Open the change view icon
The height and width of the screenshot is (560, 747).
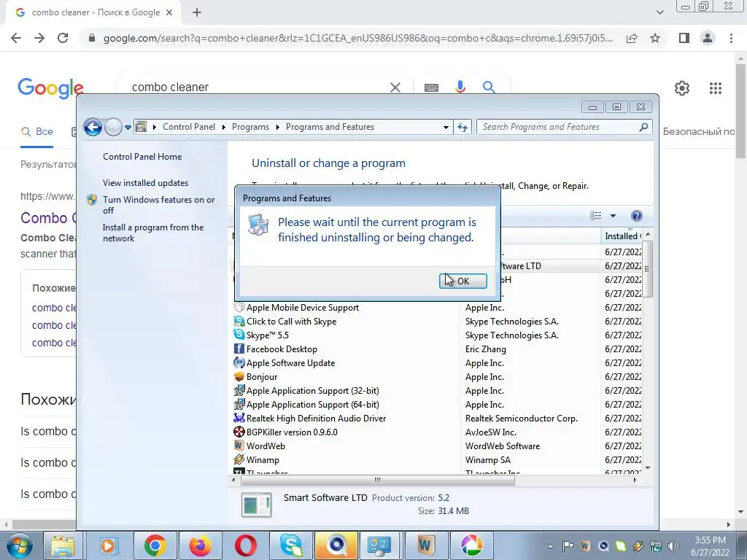tap(595, 216)
